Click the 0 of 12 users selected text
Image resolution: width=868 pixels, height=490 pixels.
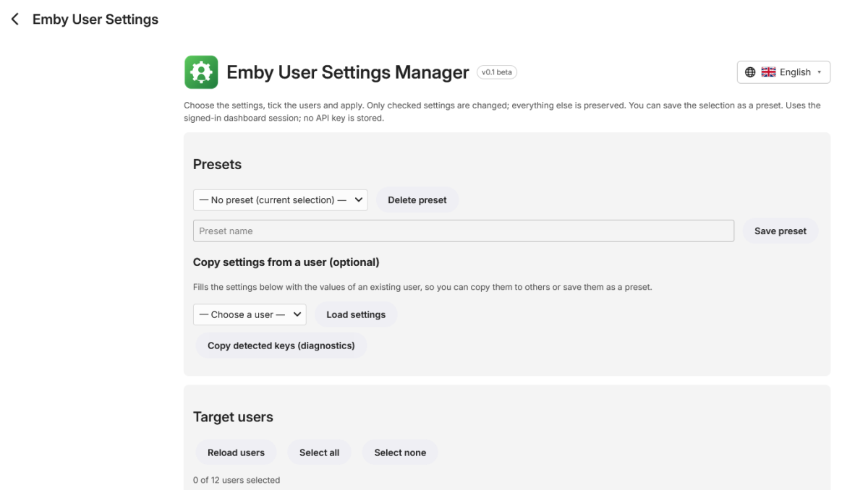(237, 480)
